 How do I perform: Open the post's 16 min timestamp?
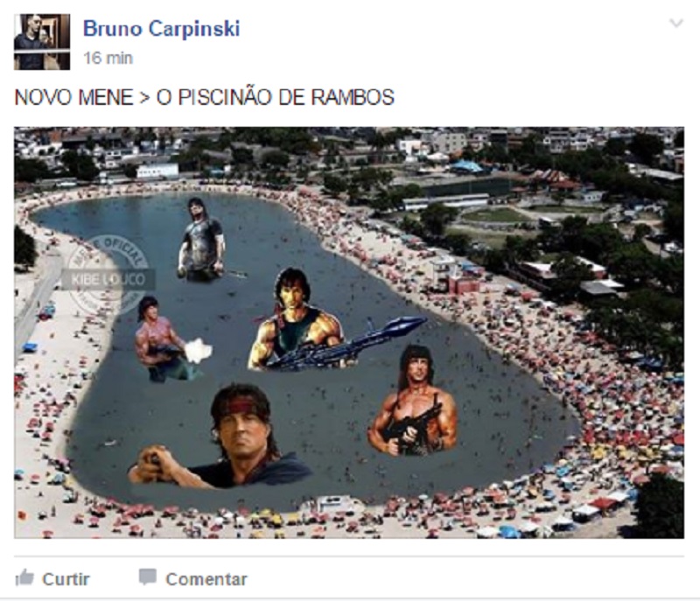[108, 58]
